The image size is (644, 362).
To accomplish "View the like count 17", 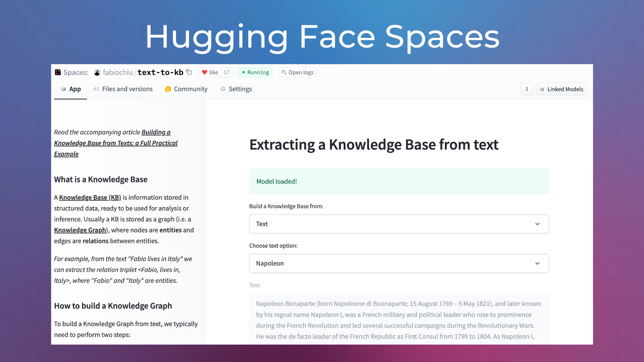I will (x=227, y=72).
